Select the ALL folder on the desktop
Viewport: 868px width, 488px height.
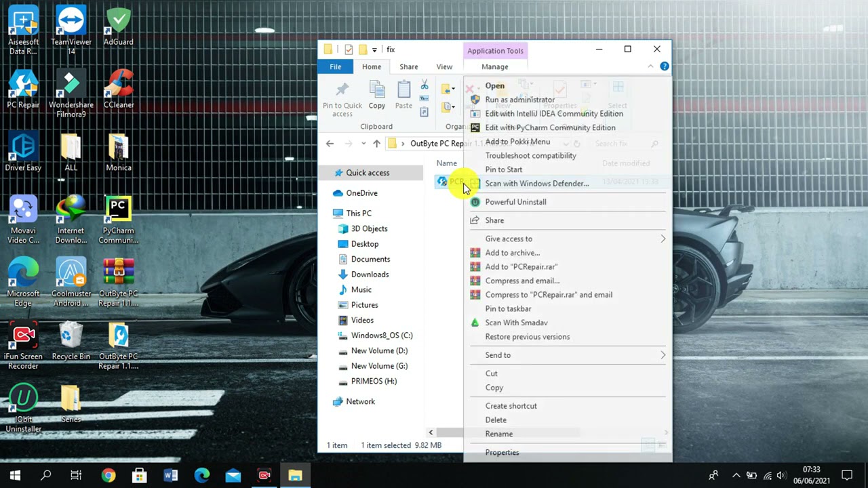coord(71,152)
